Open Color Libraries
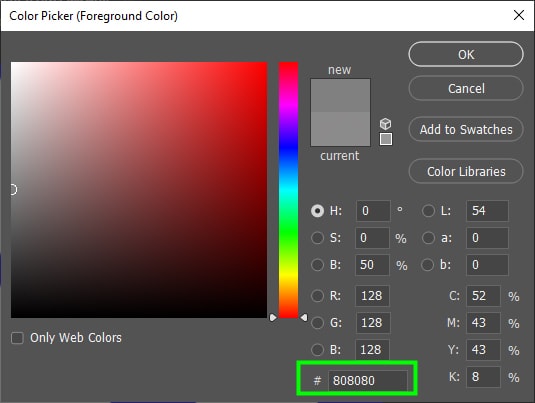Viewport: 535px width, 403px height. pyautogui.click(x=466, y=171)
